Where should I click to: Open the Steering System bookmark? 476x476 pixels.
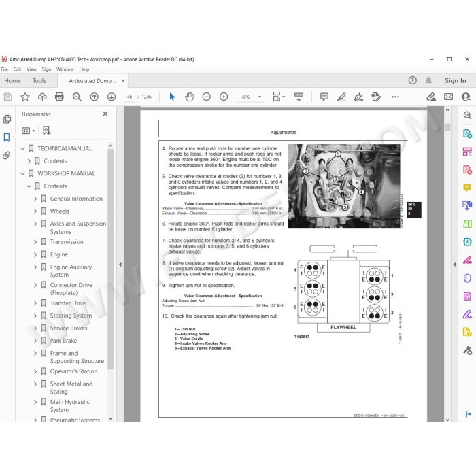(x=71, y=316)
